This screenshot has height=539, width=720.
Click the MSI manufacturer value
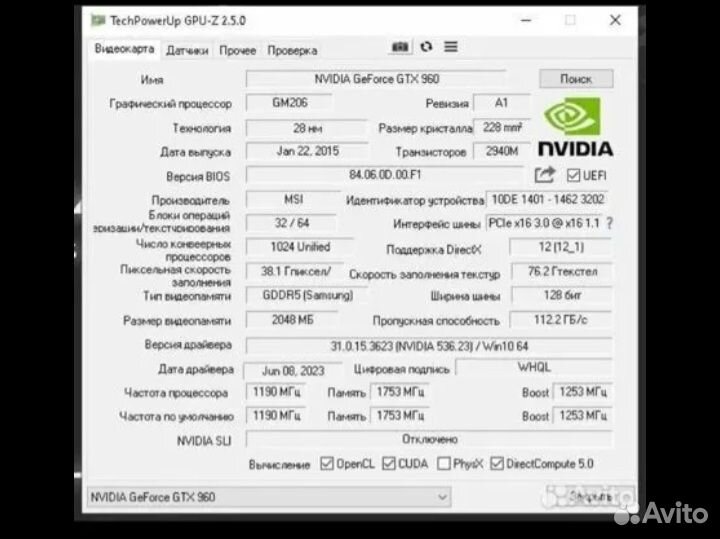tap(293, 199)
